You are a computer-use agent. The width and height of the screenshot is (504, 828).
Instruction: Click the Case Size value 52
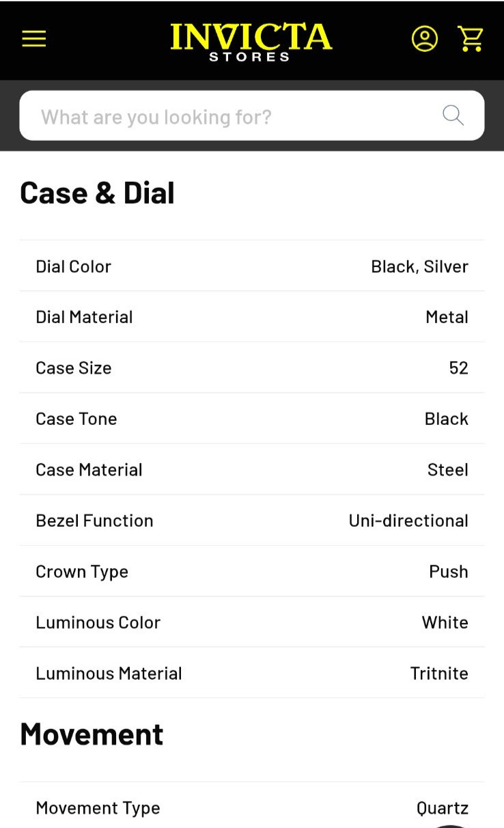[x=458, y=368]
